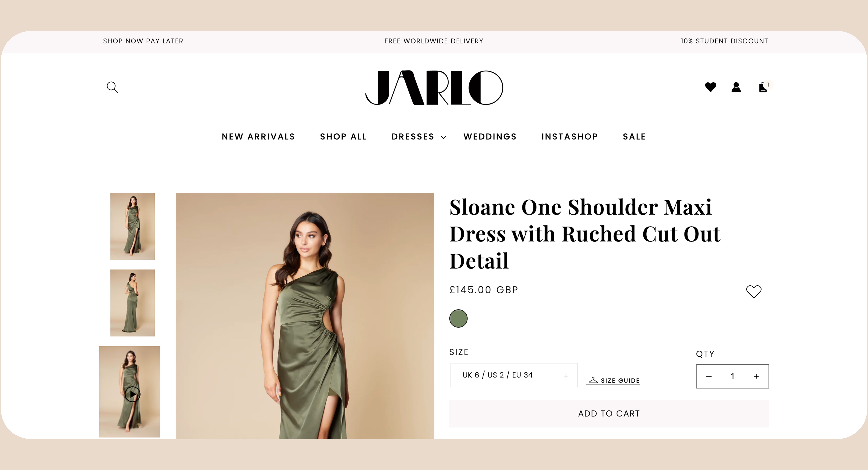Increase quantity with plus button
The width and height of the screenshot is (868, 470).
click(756, 376)
